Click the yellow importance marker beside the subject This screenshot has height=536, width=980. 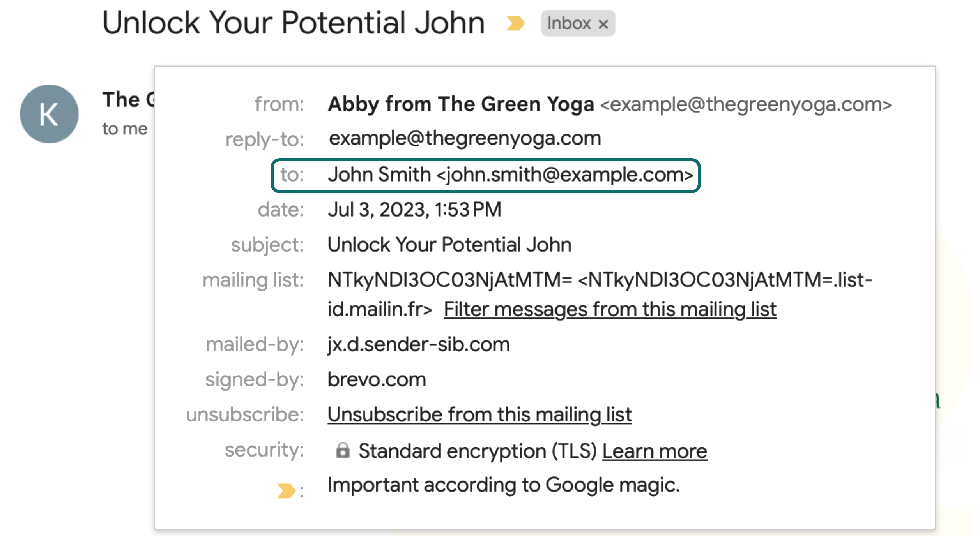(515, 23)
